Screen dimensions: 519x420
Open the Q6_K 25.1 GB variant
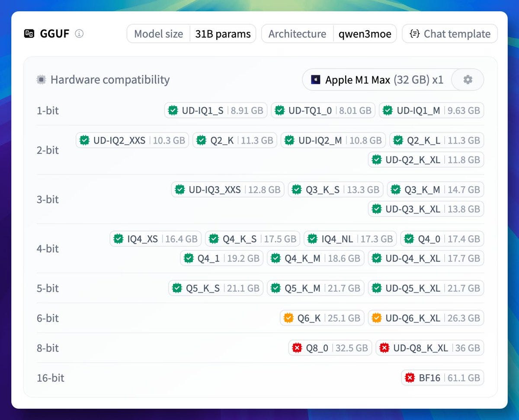click(x=322, y=318)
